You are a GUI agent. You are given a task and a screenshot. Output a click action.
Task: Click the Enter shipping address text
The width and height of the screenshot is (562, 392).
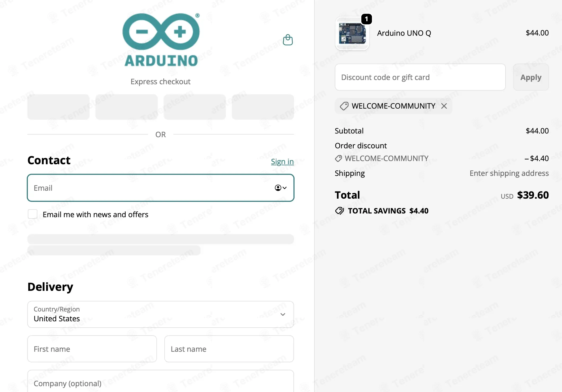pyautogui.click(x=509, y=173)
